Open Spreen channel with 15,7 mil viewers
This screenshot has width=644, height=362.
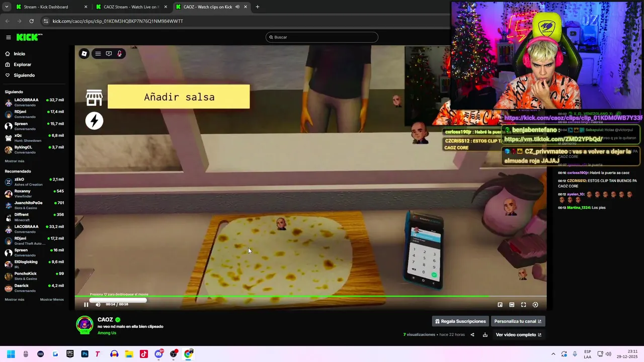34,126
